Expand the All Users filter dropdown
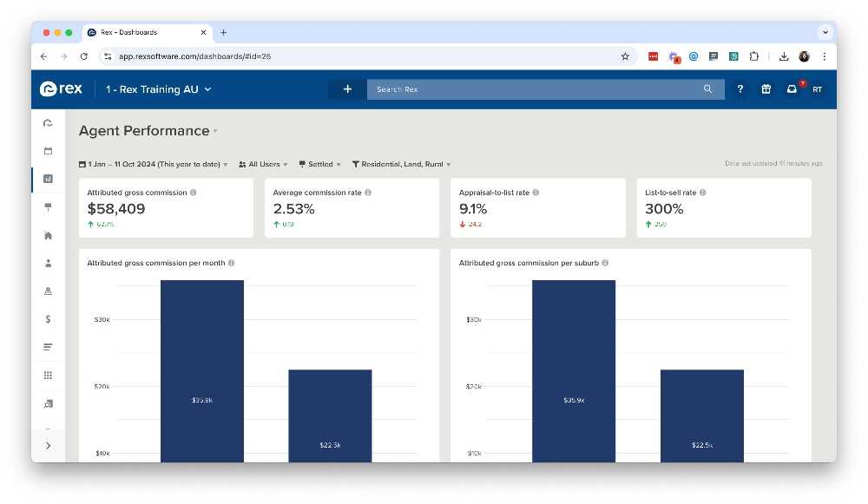The width and height of the screenshot is (868, 504). [263, 164]
